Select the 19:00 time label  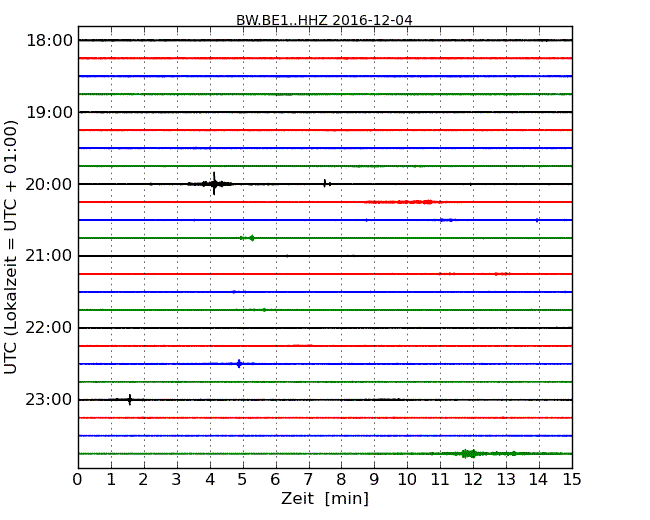click(49, 112)
